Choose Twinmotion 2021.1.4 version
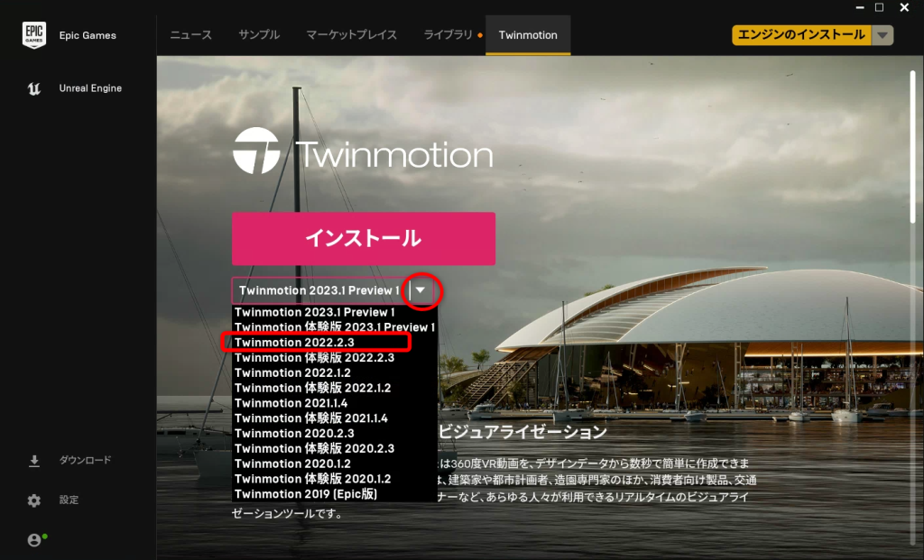This screenshot has height=560, width=924. coord(291,403)
